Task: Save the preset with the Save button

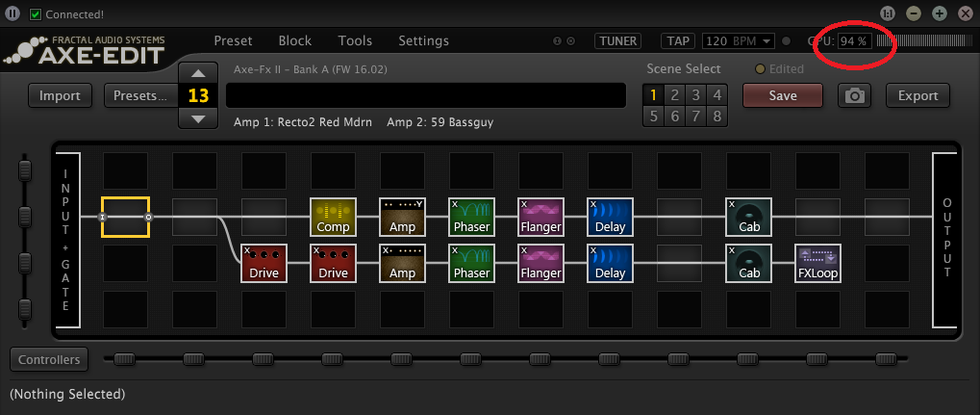Action: coord(783,95)
